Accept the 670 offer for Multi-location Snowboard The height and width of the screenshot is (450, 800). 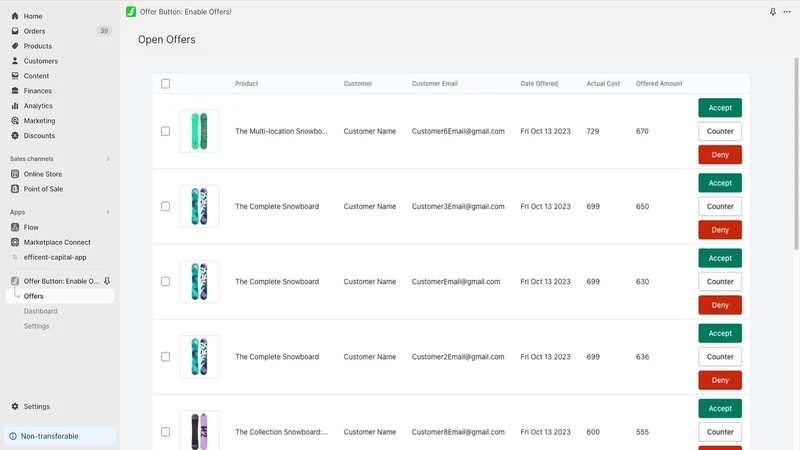pyautogui.click(x=720, y=108)
